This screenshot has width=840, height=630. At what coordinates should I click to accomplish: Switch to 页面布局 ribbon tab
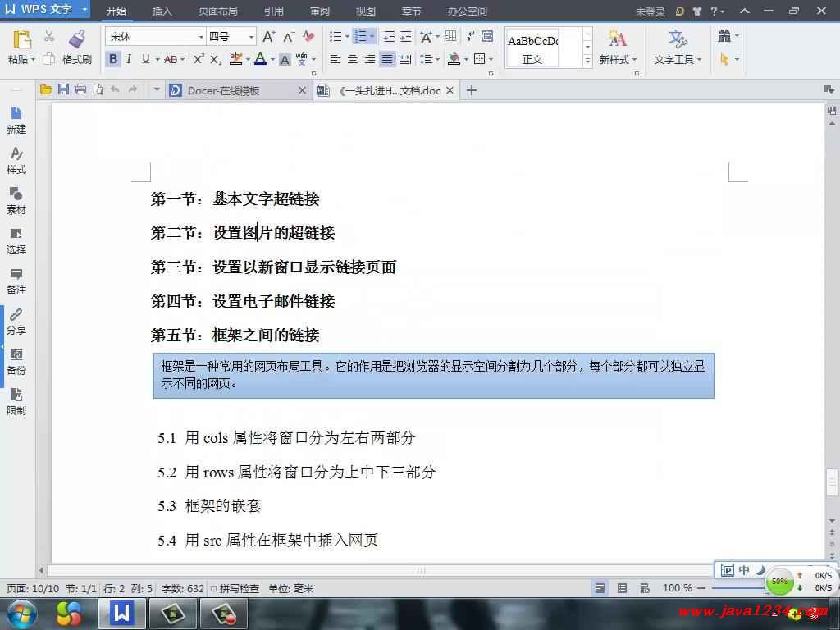point(218,11)
